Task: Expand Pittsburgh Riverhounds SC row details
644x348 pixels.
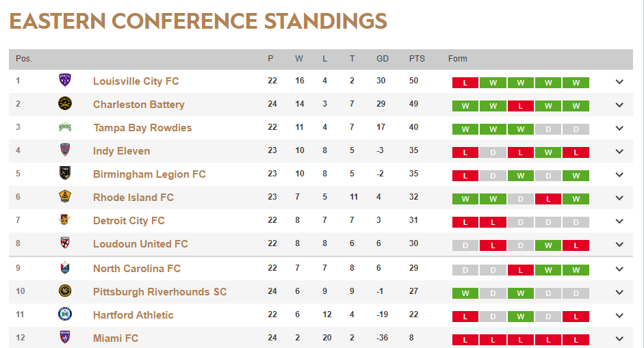Action: tap(619, 293)
